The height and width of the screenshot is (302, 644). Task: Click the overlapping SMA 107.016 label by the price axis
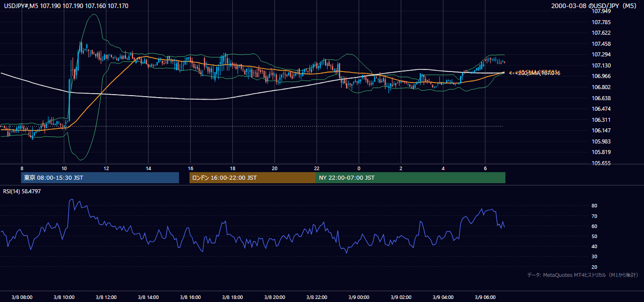coord(534,73)
